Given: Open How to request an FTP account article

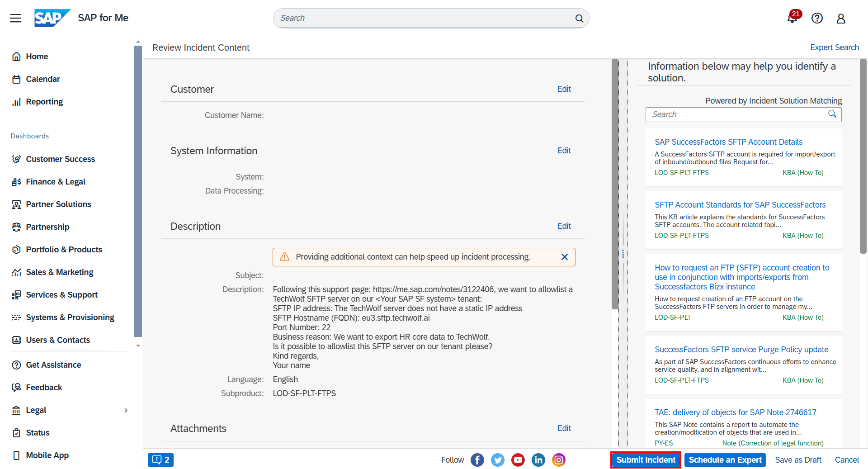Looking at the screenshot, I should (742, 277).
